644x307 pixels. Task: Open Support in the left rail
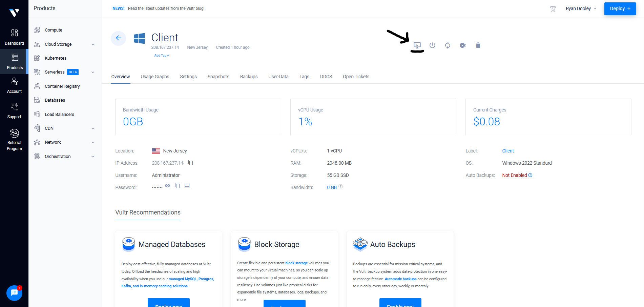point(14,111)
